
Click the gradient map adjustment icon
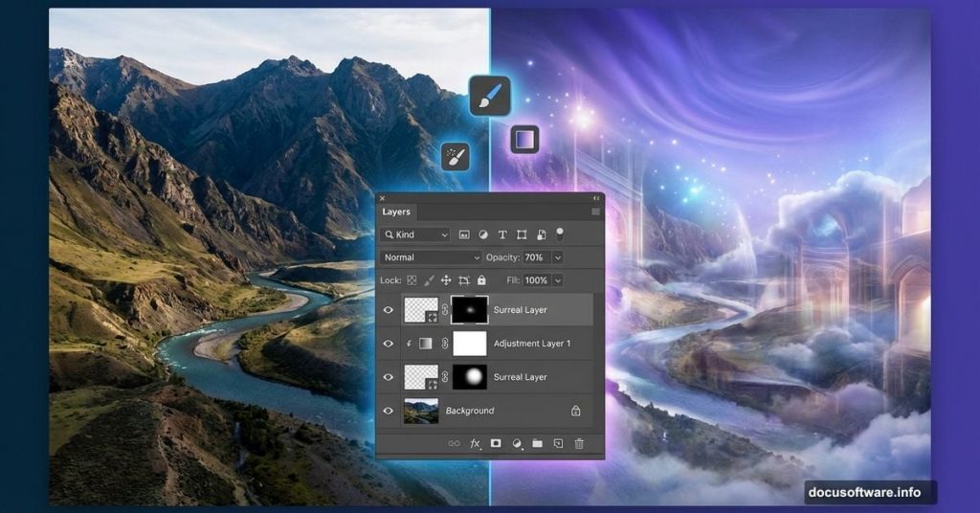426,343
